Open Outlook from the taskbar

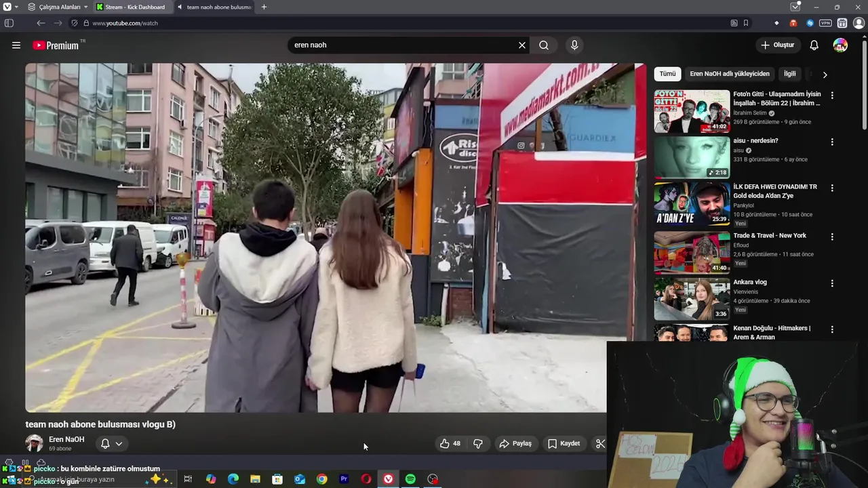point(300,479)
